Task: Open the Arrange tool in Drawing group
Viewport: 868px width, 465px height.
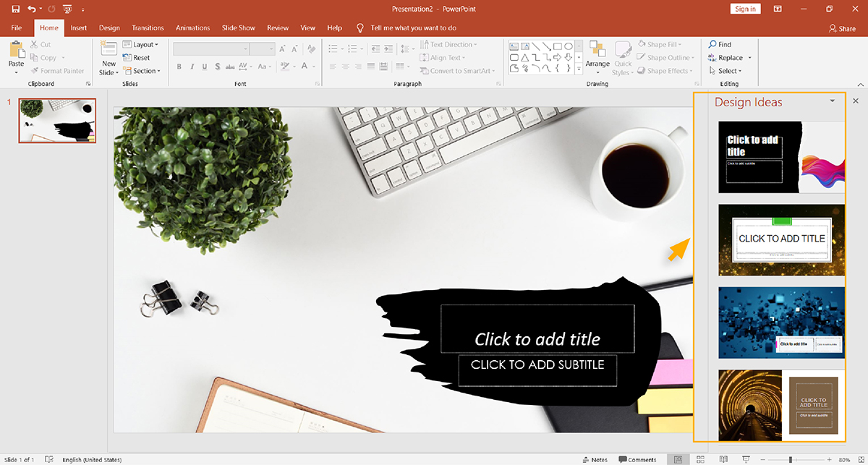Action: (x=597, y=51)
